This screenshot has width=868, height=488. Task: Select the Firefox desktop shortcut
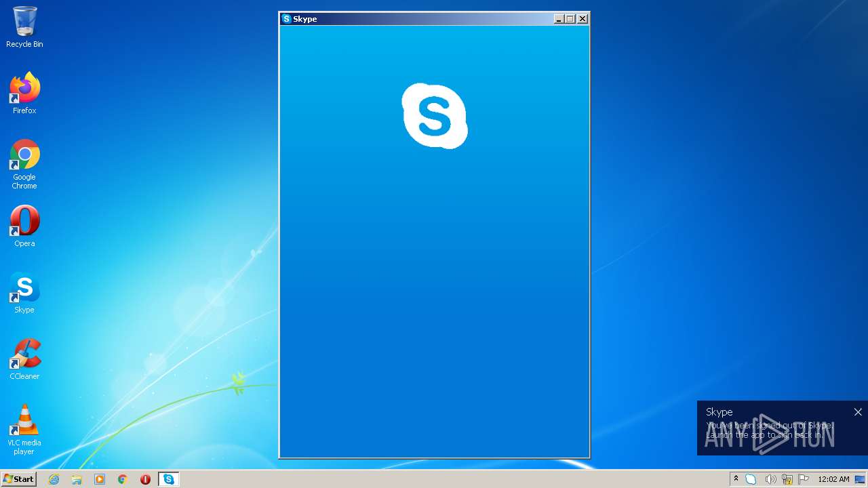24,93
